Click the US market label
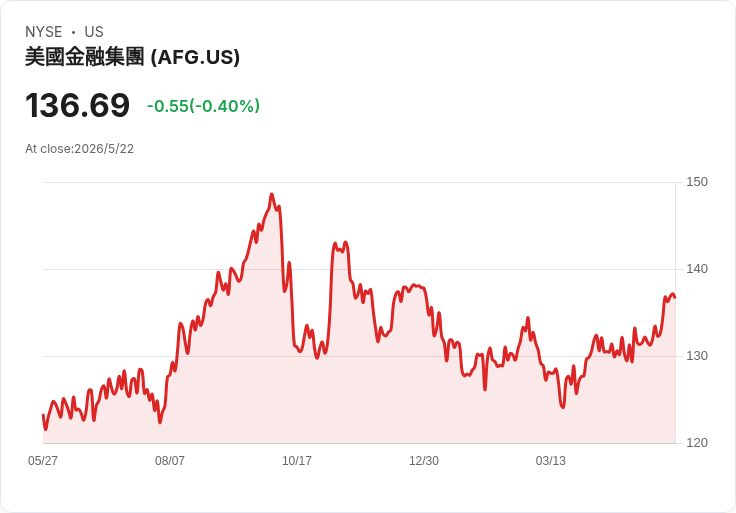 coord(94,32)
